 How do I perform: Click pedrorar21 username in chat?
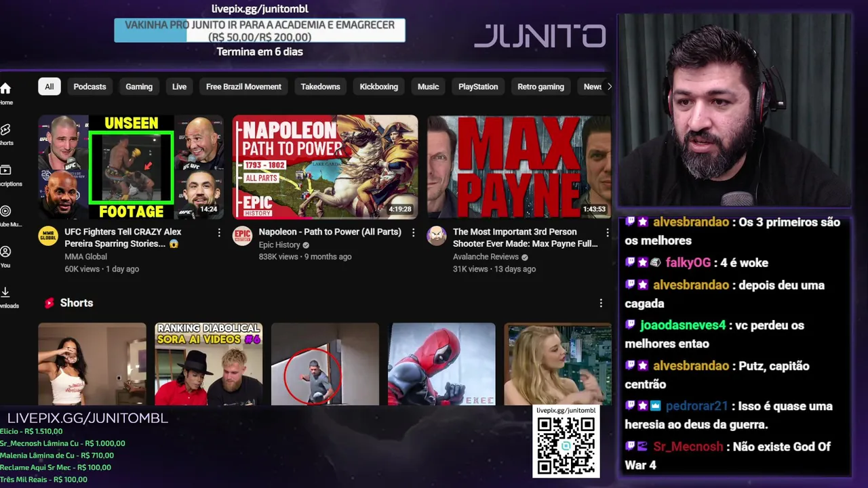(x=697, y=406)
